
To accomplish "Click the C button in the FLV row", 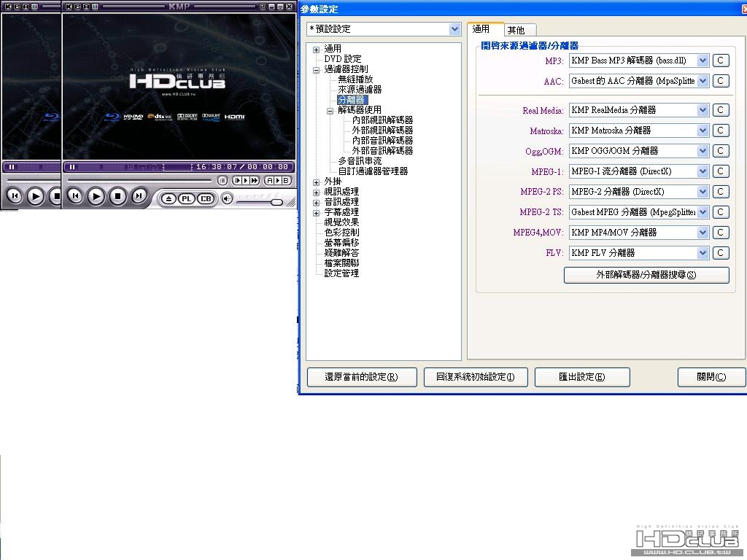I will (721, 253).
